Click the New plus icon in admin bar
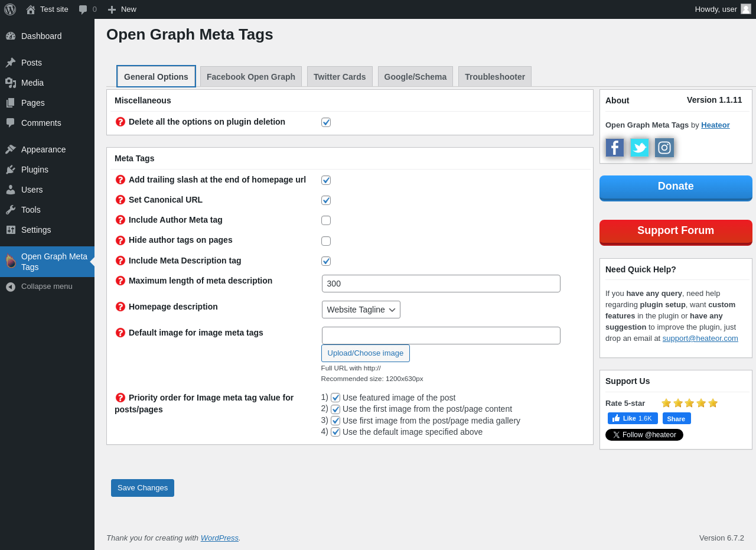The width and height of the screenshot is (756, 550). 112,9
